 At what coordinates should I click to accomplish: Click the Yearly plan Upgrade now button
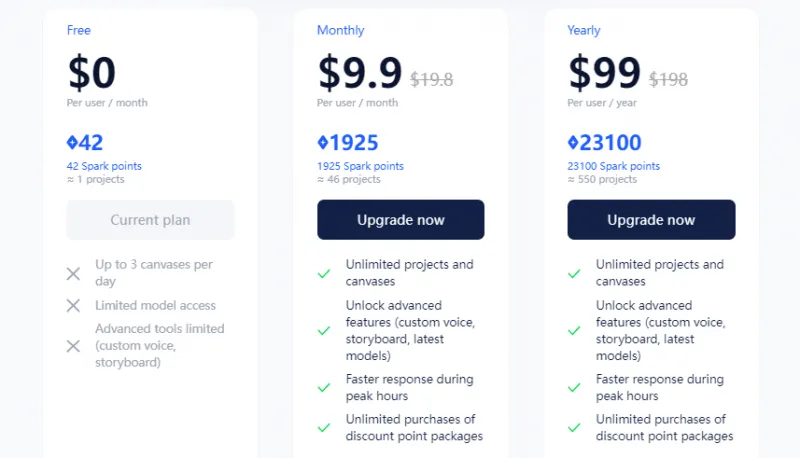tap(651, 220)
